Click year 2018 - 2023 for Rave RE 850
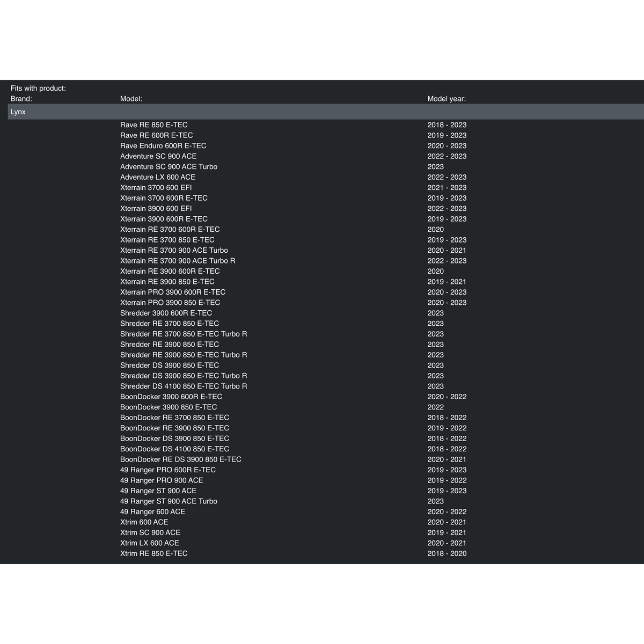 (x=447, y=125)
